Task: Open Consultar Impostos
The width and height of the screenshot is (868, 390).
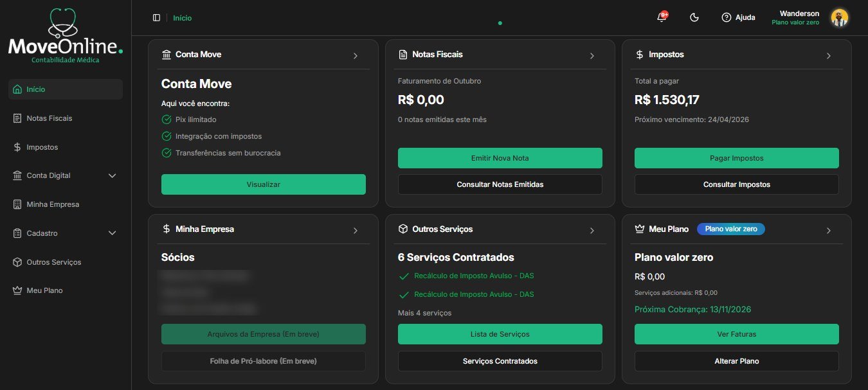Action: [737, 184]
